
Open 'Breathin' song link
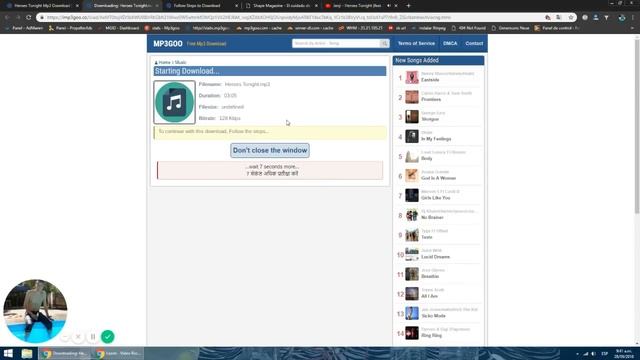(x=430, y=276)
